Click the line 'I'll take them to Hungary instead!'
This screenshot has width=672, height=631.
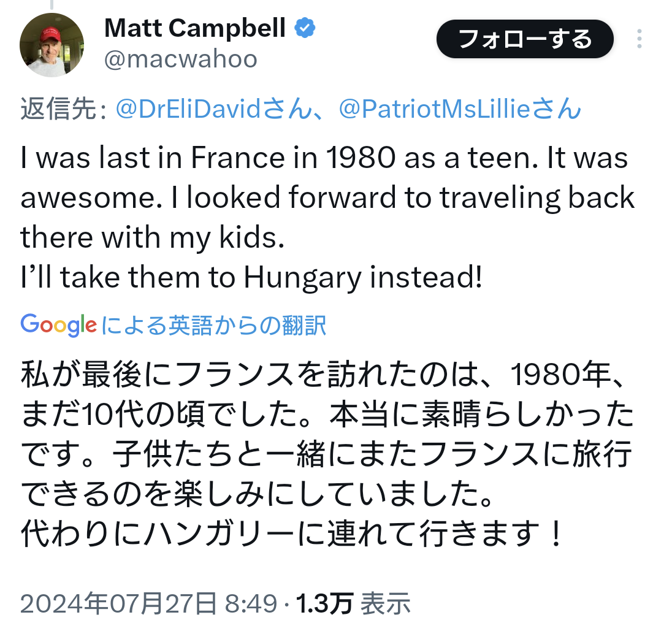click(x=251, y=278)
